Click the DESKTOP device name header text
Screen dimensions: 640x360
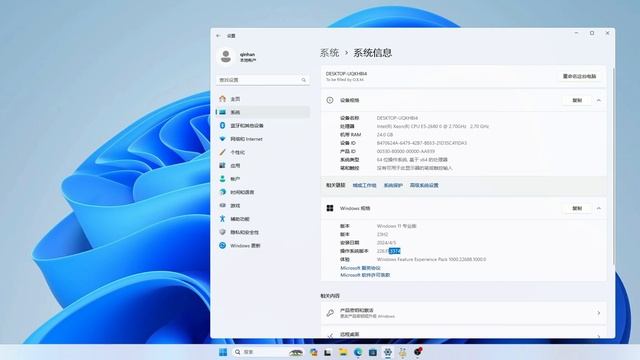346,73
